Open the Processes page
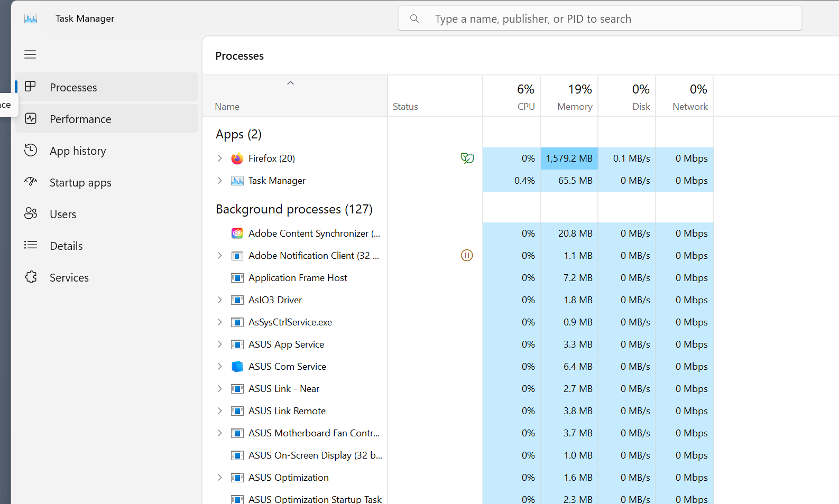This screenshot has height=504, width=839. (107, 87)
